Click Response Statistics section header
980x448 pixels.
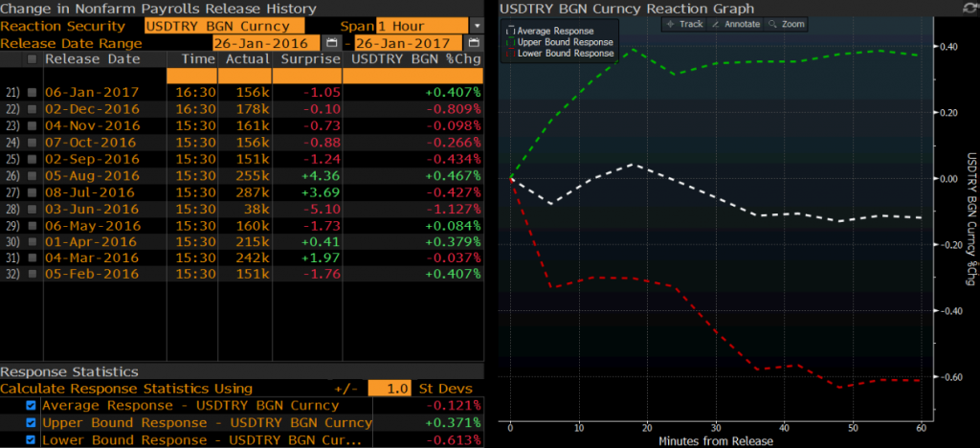[69, 371]
